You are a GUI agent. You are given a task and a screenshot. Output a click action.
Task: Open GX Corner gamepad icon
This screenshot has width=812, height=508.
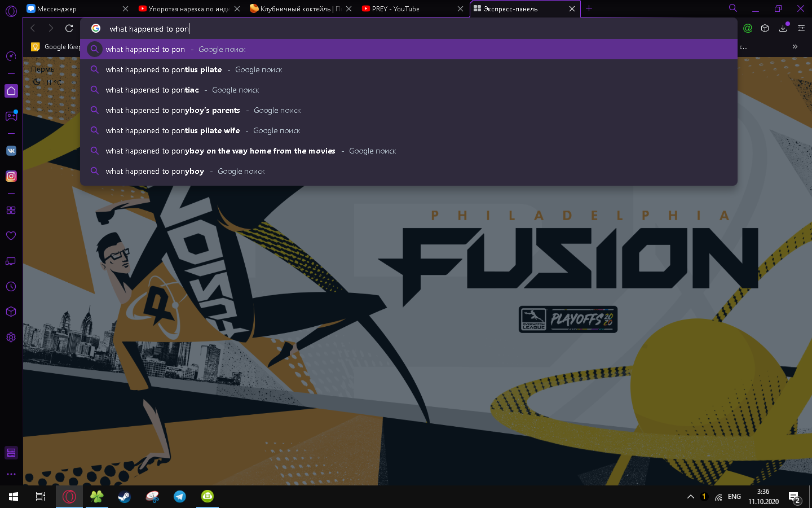pyautogui.click(x=11, y=116)
